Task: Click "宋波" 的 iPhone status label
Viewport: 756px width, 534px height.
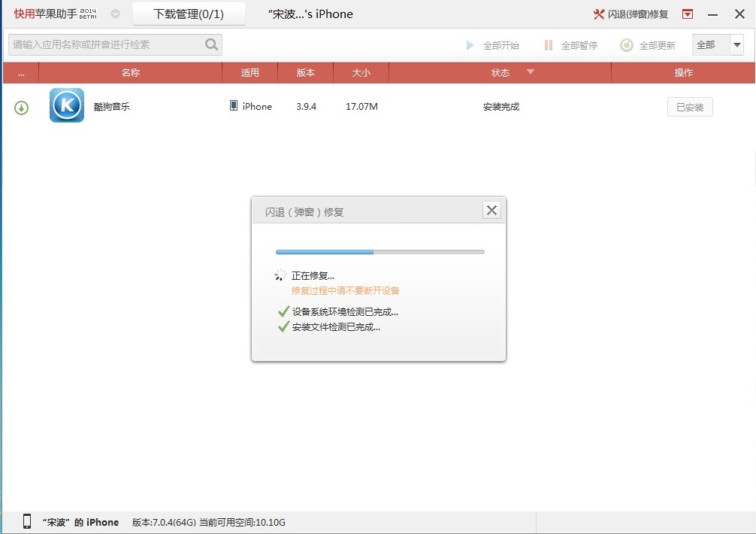Action: [x=80, y=522]
